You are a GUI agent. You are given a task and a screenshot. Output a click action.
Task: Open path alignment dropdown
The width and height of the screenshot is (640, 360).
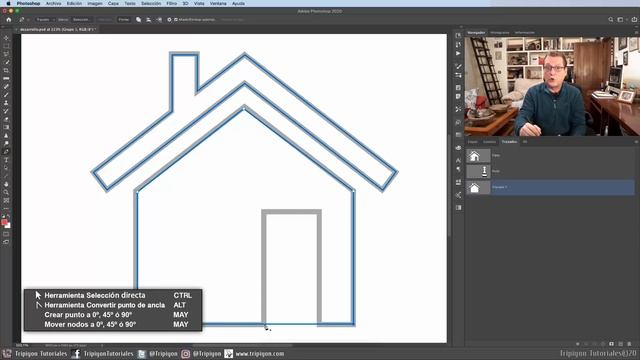149,20
